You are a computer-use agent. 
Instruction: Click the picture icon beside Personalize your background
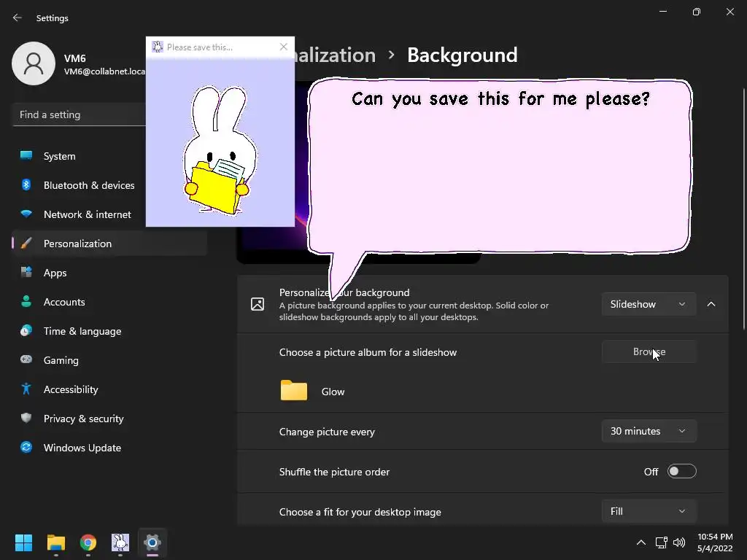[258, 304]
